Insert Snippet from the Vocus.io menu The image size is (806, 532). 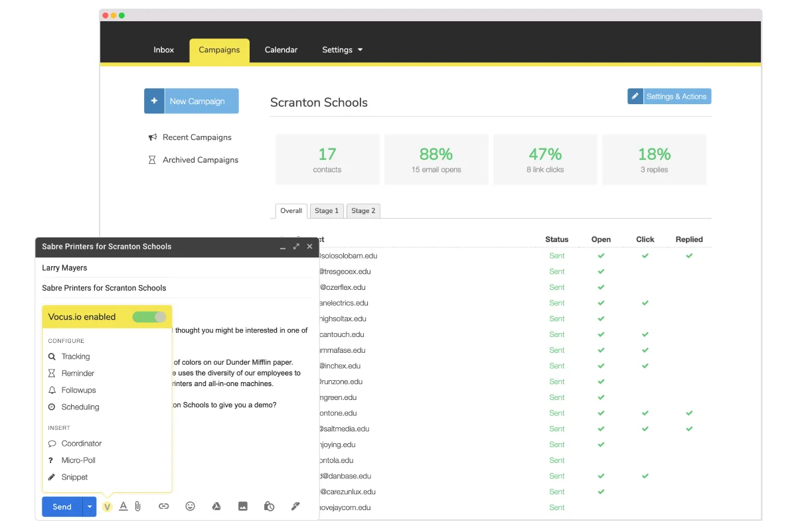point(74,477)
